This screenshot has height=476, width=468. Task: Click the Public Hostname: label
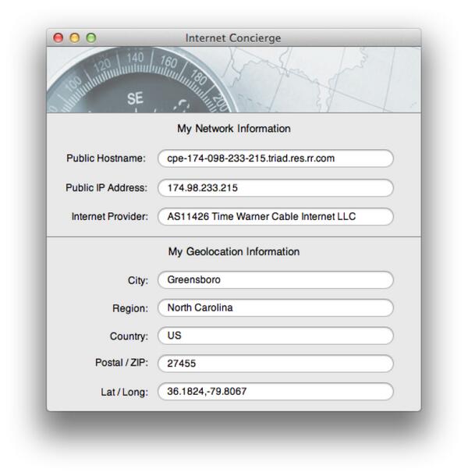pyautogui.click(x=106, y=158)
